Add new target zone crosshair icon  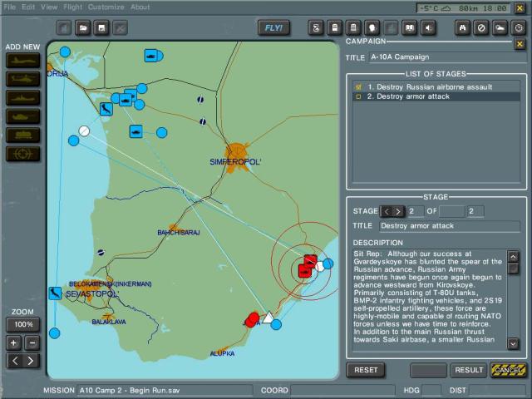(23, 154)
